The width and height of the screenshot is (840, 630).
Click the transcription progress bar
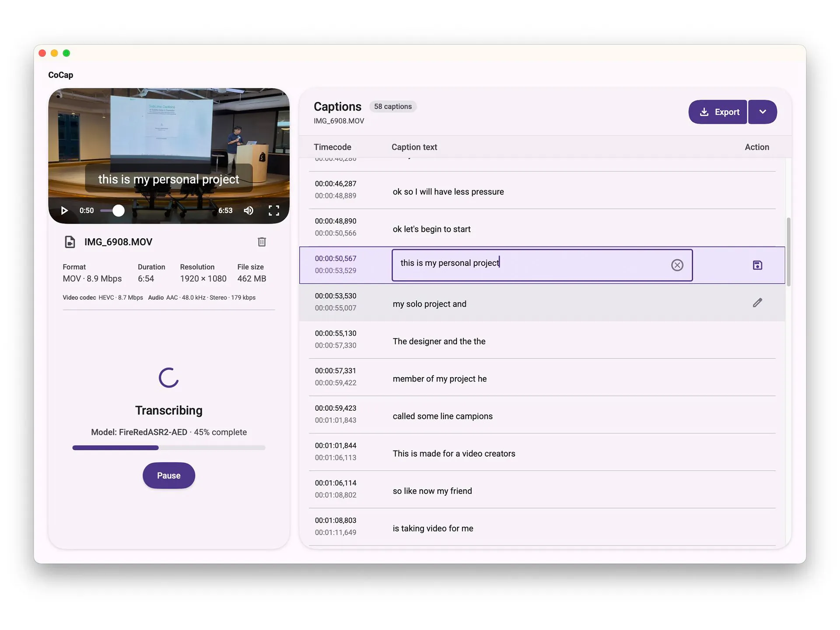click(168, 448)
